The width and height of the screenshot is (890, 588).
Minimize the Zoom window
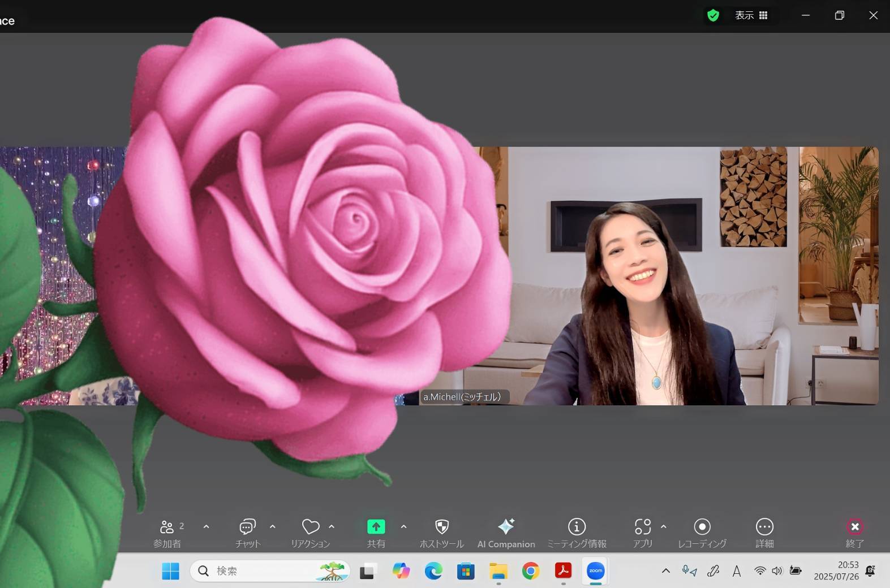tap(806, 15)
